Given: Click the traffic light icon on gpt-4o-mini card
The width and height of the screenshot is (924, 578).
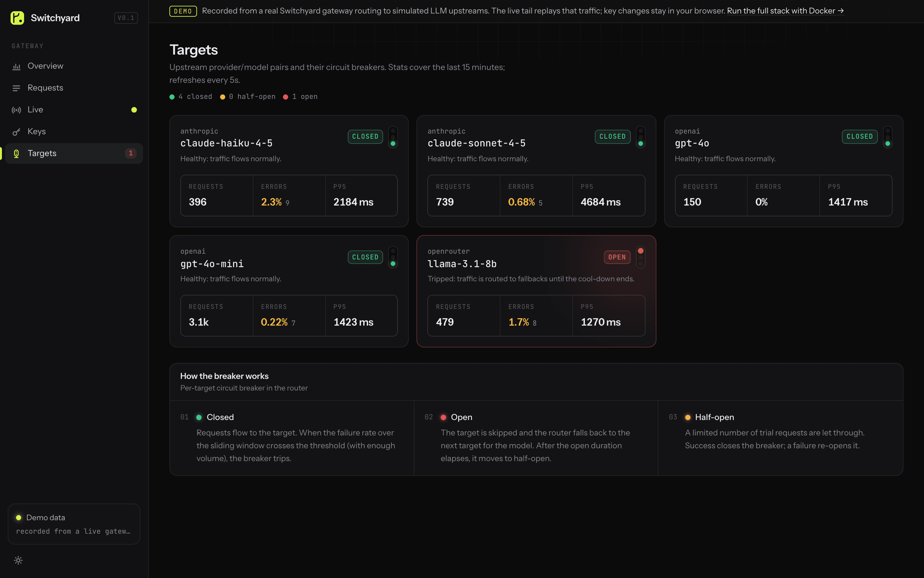Looking at the screenshot, I should [x=393, y=257].
